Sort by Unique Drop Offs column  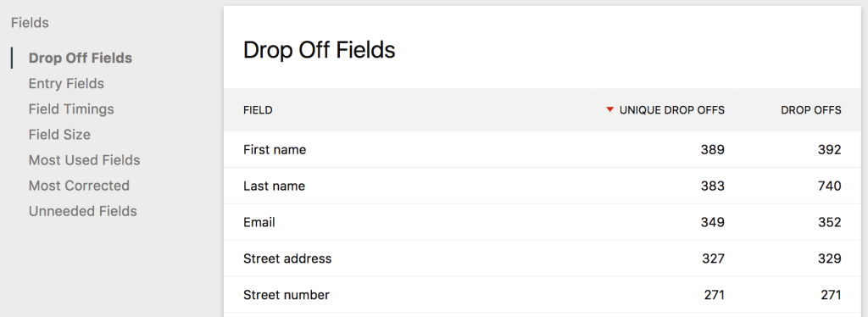click(672, 110)
